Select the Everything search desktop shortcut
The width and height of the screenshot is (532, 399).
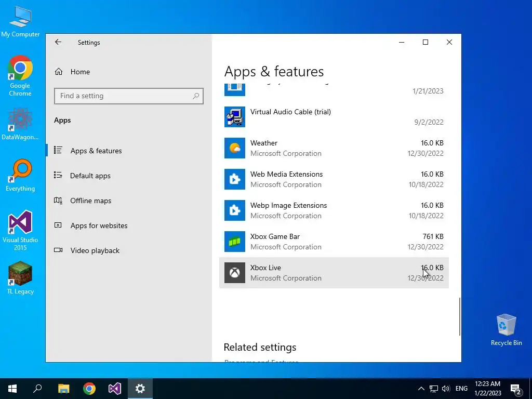pos(20,176)
